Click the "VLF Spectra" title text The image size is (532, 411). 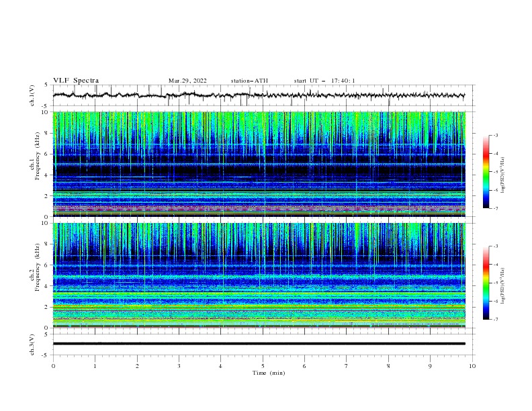point(76,81)
